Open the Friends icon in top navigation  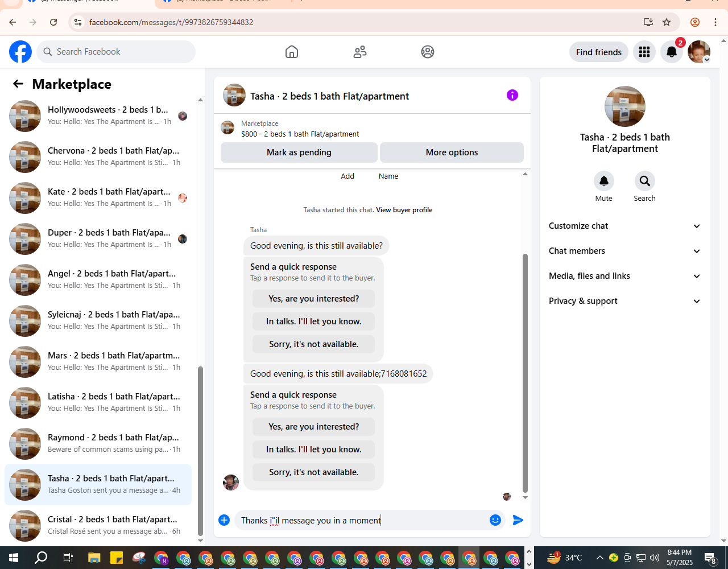click(x=360, y=52)
